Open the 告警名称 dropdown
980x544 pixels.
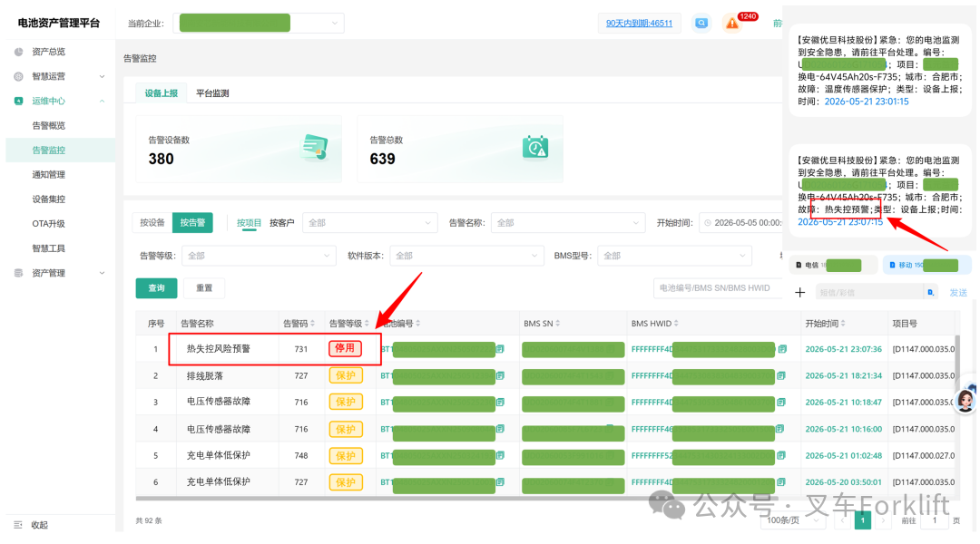coord(567,223)
